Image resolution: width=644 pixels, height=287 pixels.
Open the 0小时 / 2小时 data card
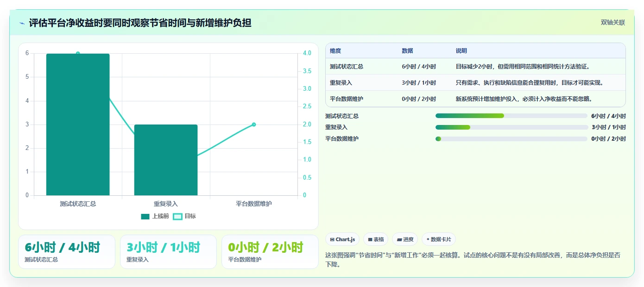coord(270,252)
